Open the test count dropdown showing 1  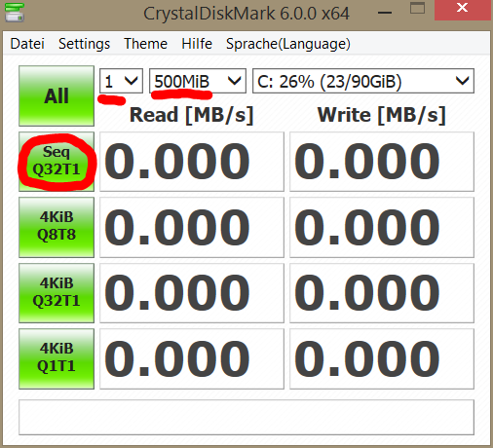tap(121, 81)
